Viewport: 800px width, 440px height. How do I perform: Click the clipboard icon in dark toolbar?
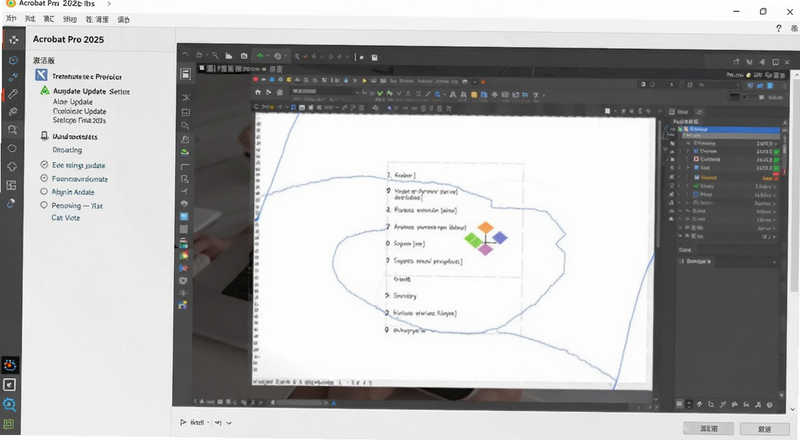374,57
